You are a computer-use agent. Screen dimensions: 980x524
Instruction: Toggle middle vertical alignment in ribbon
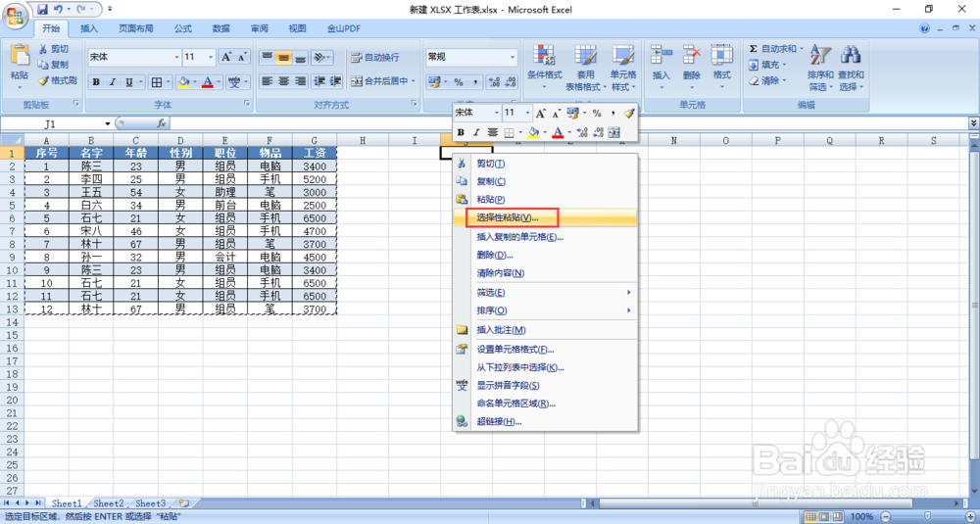tap(284, 58)
